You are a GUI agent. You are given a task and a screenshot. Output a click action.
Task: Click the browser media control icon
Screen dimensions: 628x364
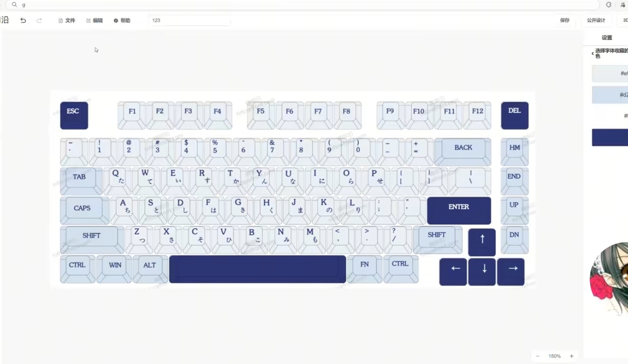pyautogui.click(x=623, y=4)
